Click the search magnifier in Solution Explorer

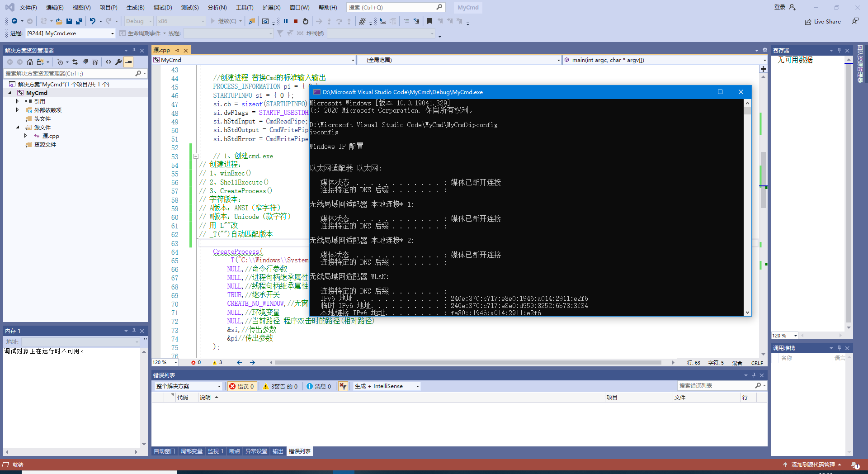click(x=138, y=73)
